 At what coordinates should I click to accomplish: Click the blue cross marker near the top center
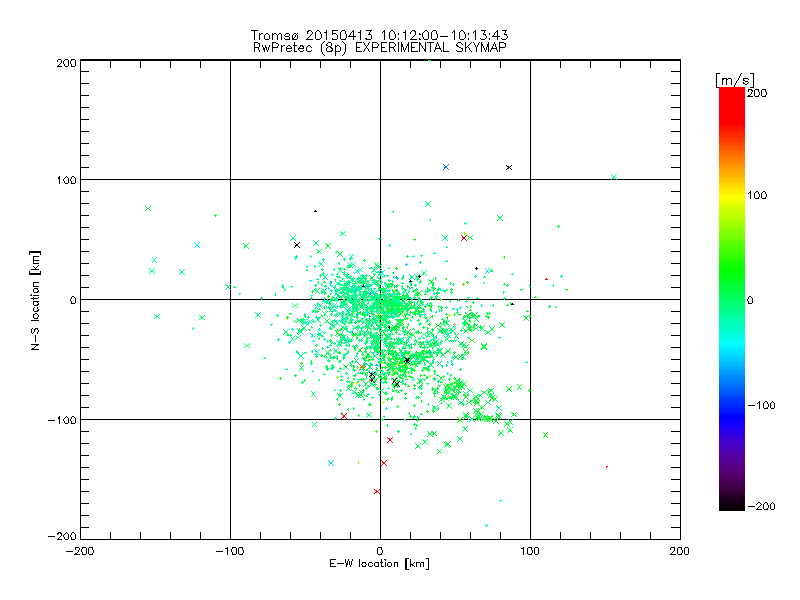click(x=446, y=167)
